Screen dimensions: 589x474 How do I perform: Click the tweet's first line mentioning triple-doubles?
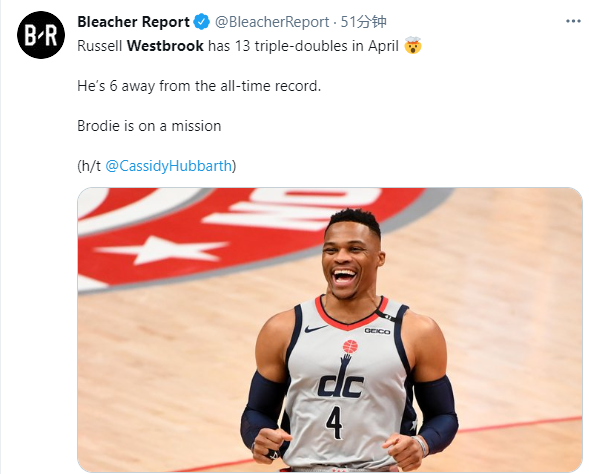(x=249, y=46)
